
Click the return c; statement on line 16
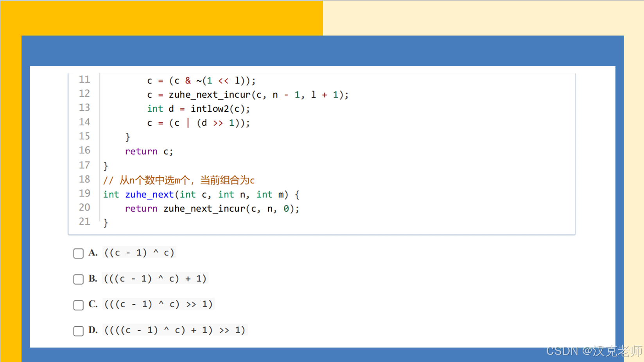(x=149, y=152)
